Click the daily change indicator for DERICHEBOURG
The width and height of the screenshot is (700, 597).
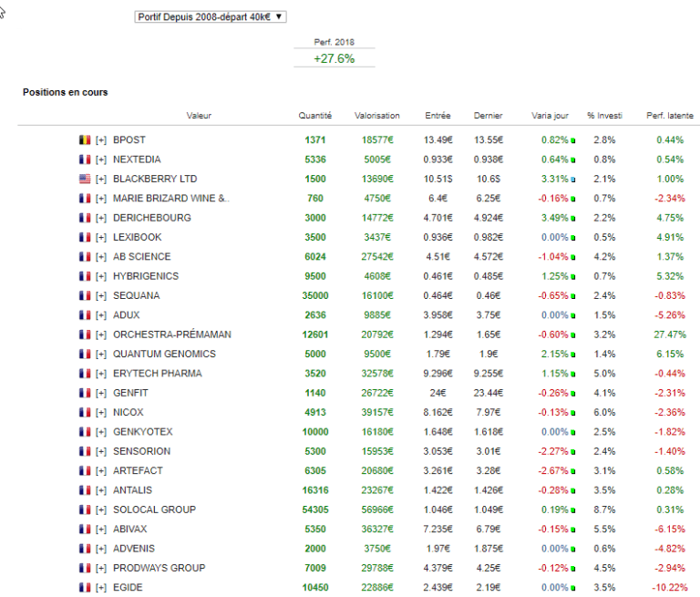[573, 218]
